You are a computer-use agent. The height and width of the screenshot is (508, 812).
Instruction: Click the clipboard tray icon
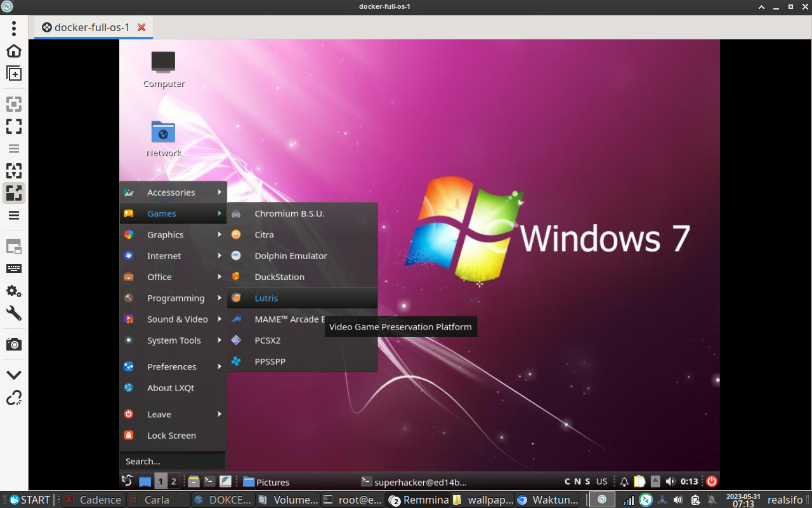click(639, 482)
